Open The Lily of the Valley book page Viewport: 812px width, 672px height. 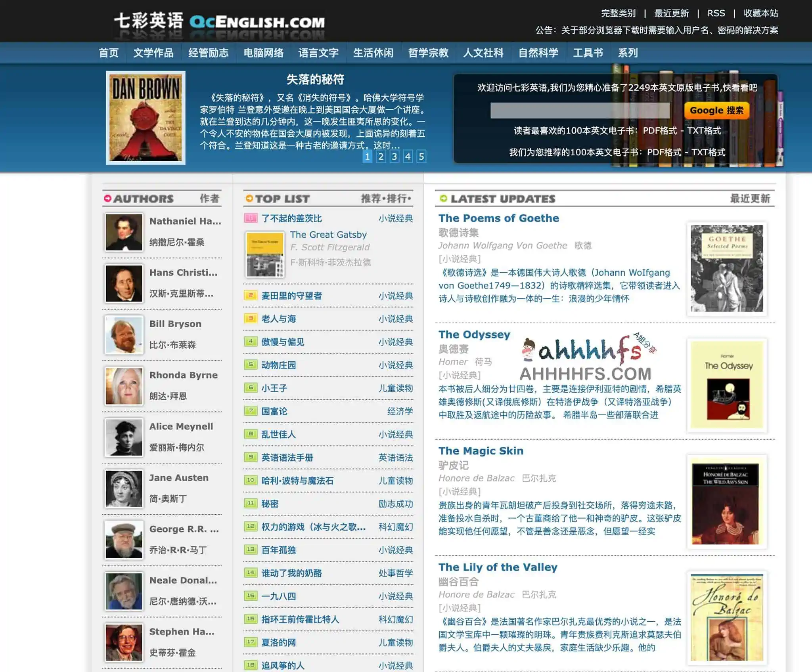click(498, 567)
